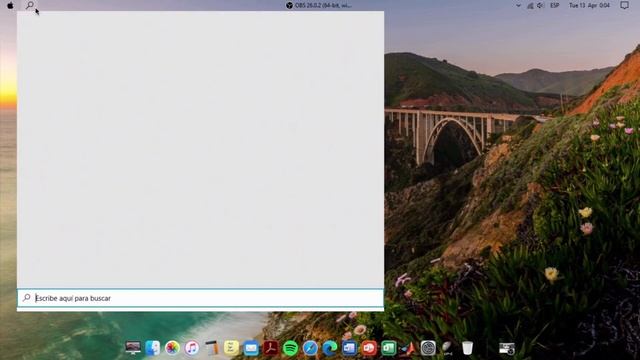Viewport: 640px width, 360px height.
Task: Open the network status icon
Action: click(x=530, y=5)
